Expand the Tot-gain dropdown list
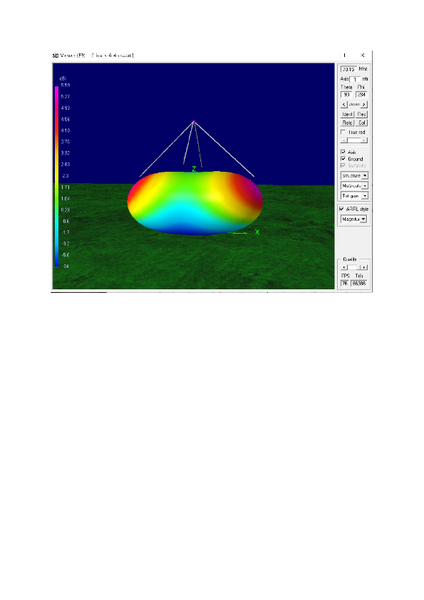 click(x=354, y=196)
